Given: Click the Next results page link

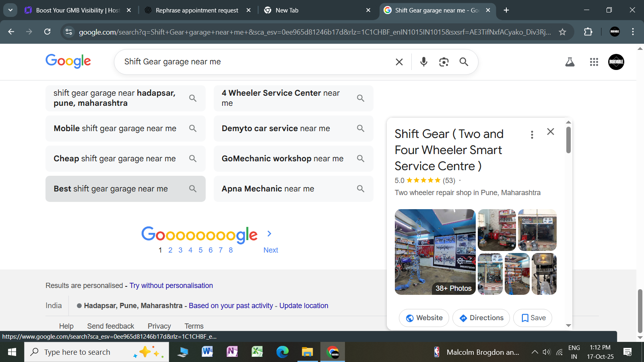Looking at the screenshot, I should point(271,250).
